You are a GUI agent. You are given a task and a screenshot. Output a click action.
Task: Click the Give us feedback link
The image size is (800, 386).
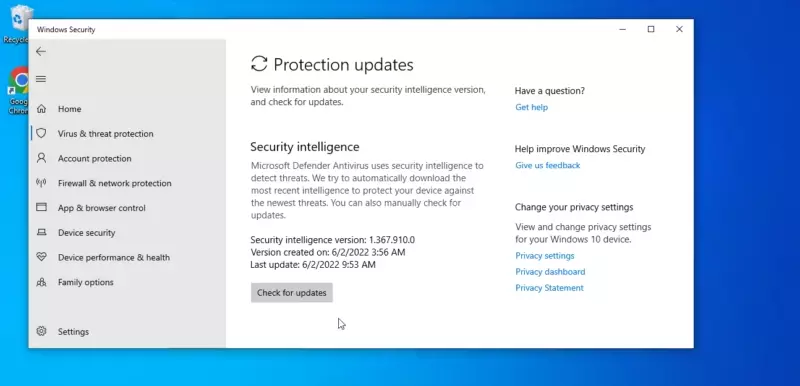(547, 165)
